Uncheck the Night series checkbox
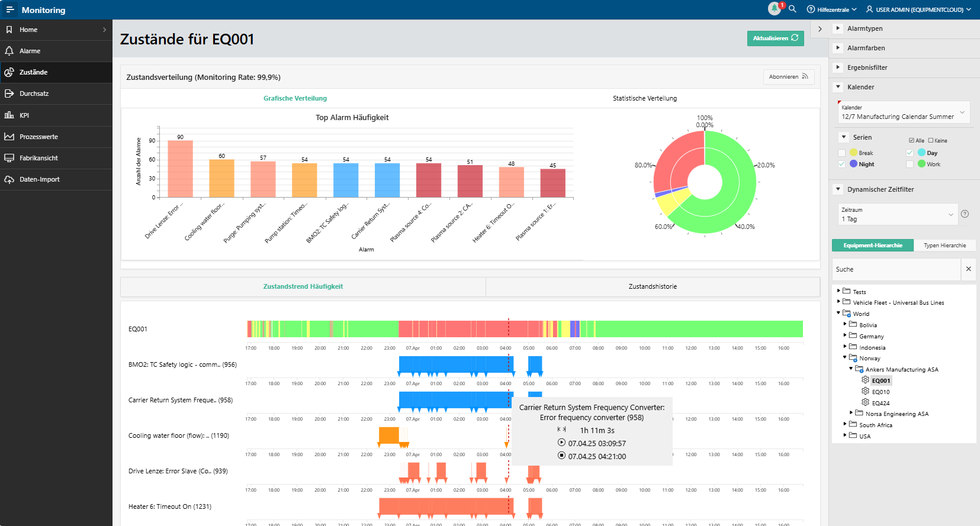The image size is (980, 526). tap(841, 164)
